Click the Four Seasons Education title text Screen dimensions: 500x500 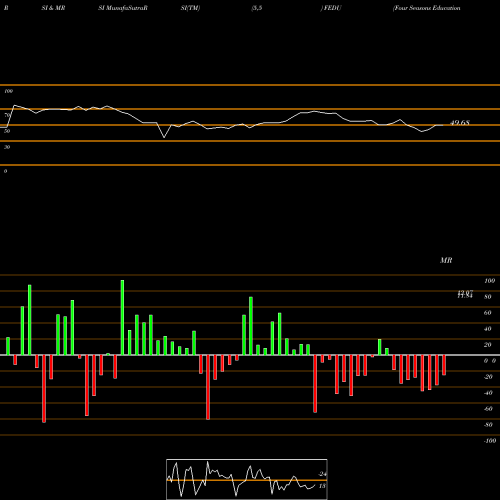coord(427,8)
